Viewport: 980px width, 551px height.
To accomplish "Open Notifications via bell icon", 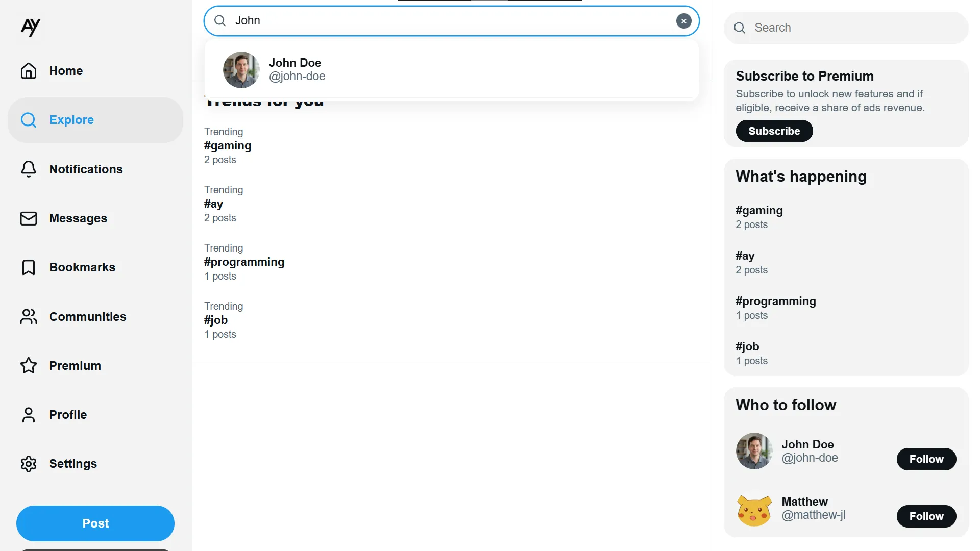I will [29, 169].
